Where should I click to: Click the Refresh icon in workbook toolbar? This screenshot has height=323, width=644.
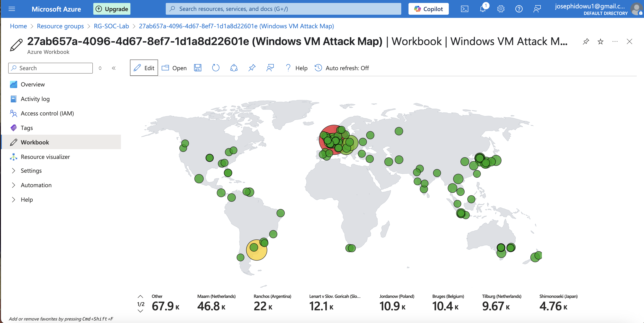click(216, 68)
